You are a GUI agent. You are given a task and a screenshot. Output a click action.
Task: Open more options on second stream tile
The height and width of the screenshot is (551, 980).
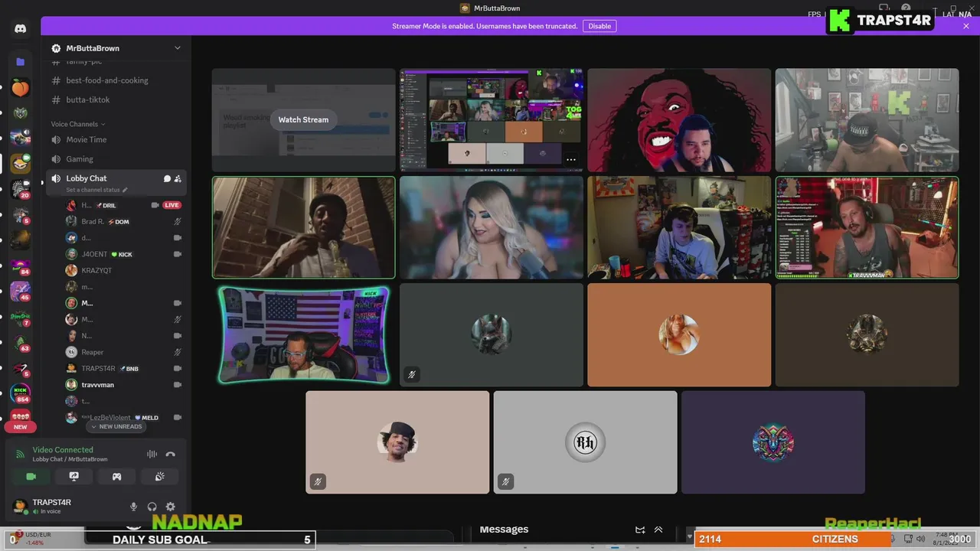[x=571, y=160]
